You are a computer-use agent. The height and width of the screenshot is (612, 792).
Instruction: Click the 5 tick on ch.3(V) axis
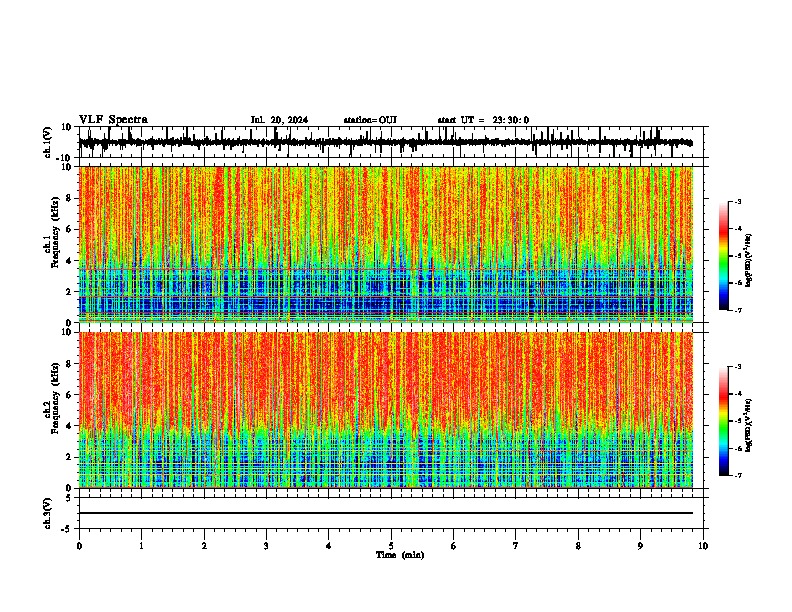click(69, 498)
